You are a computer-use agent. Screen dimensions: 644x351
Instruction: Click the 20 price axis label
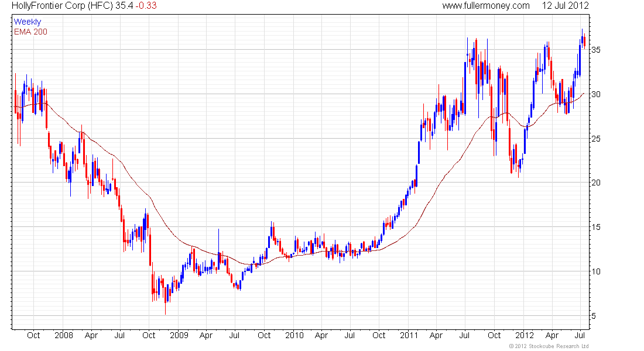[595, 183]
